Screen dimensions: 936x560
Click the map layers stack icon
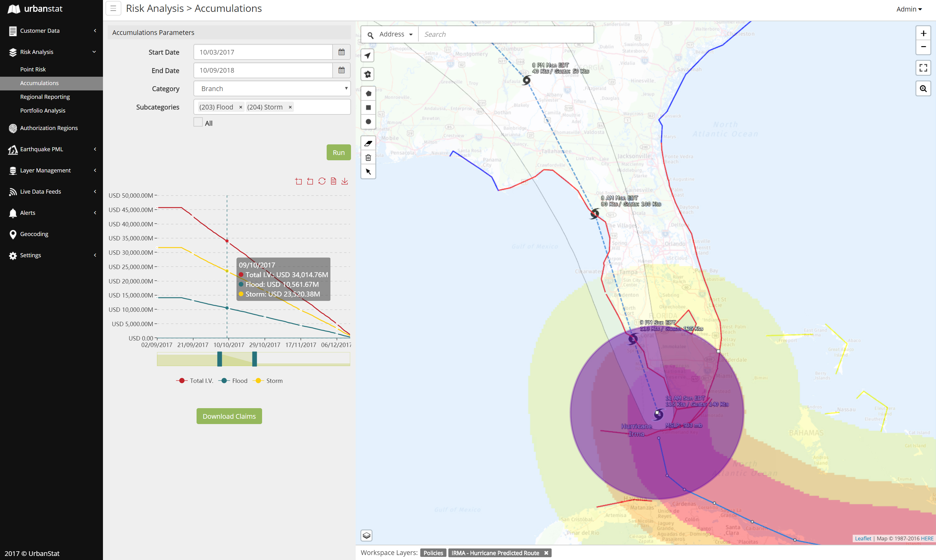click(x=366, y=535)
